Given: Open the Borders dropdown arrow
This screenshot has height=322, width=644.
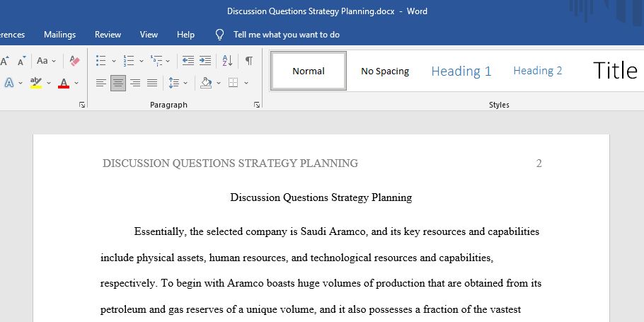Looking at the screenshot, I should (246, 83).
